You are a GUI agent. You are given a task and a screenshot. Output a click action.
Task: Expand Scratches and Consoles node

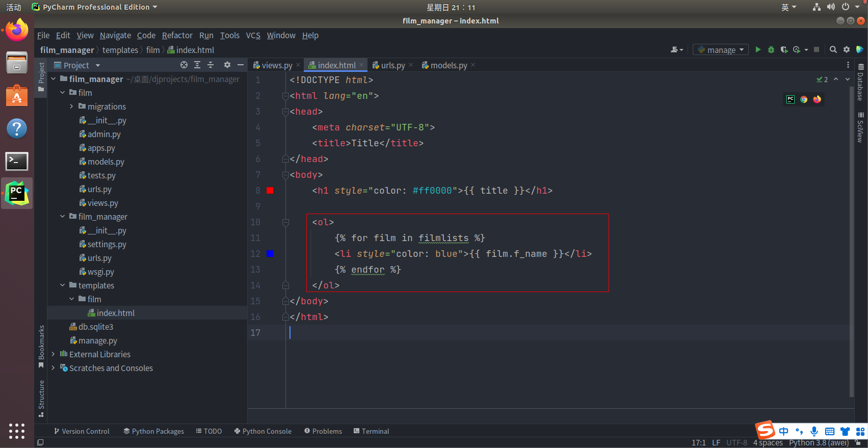(x=53, y=367)
